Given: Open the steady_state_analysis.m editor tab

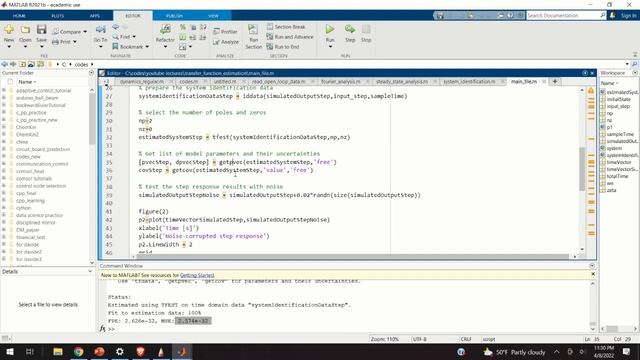Looking at the screenshot, I should pos(402,82).
